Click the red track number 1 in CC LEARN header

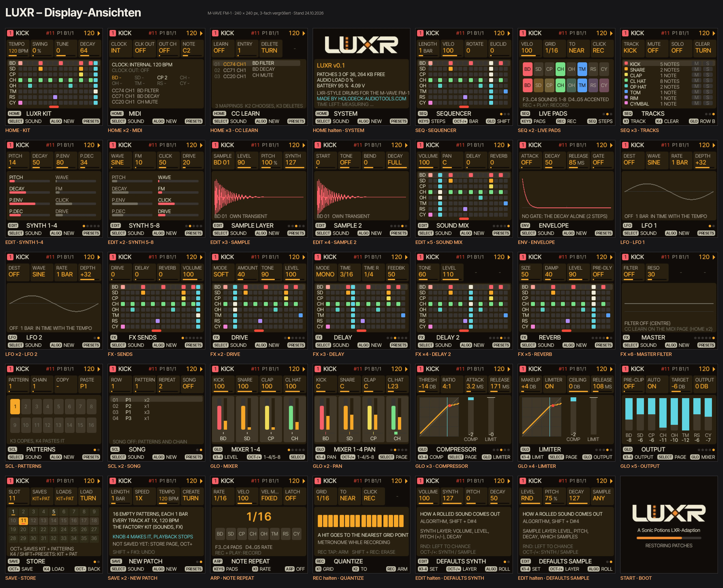pyautogui.click(x=215, y=33)
